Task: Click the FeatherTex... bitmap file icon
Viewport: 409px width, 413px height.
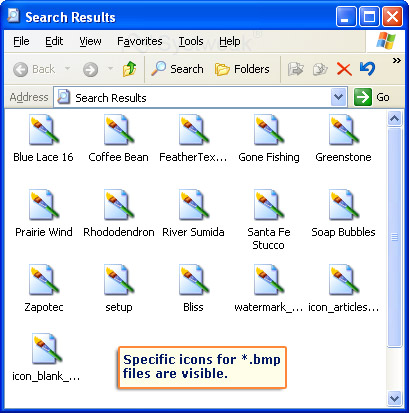Action: click(x=194, y=129)
